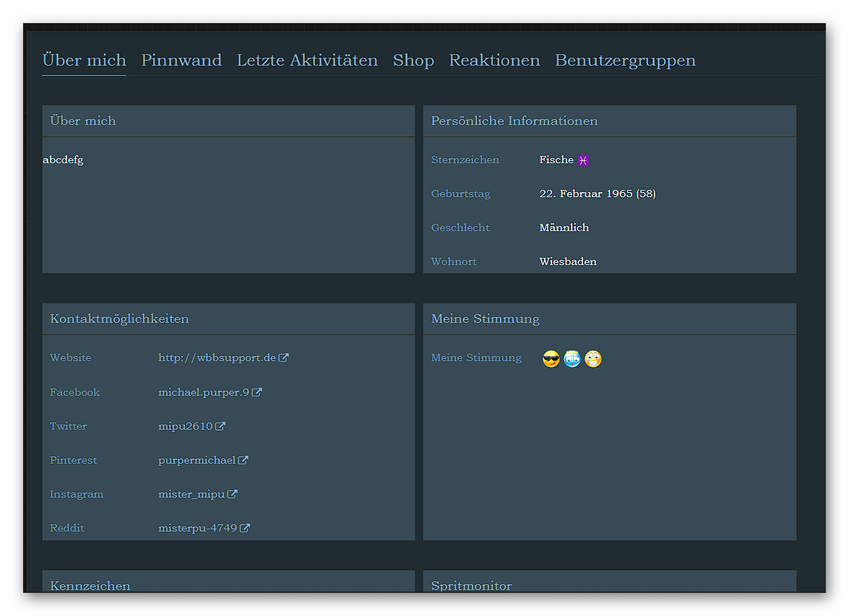
Task: Click external link icon next to wbbsupport.de
Action: click(284, 357)
